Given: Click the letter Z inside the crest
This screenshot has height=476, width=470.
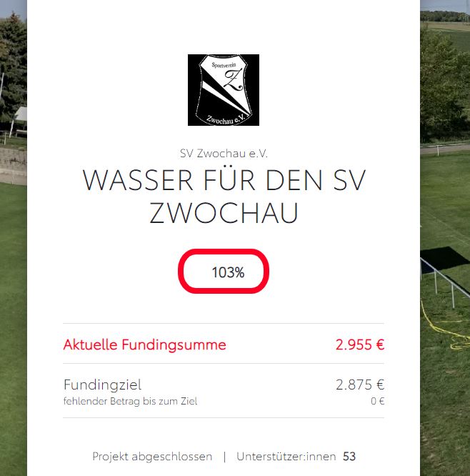Looking at the screenshot, I should (234, 79).
